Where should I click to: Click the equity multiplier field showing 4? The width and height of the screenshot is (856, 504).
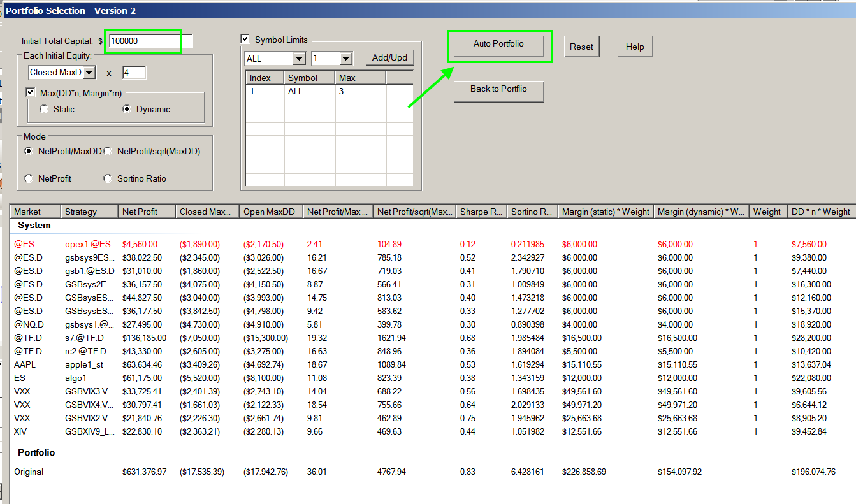134,73
